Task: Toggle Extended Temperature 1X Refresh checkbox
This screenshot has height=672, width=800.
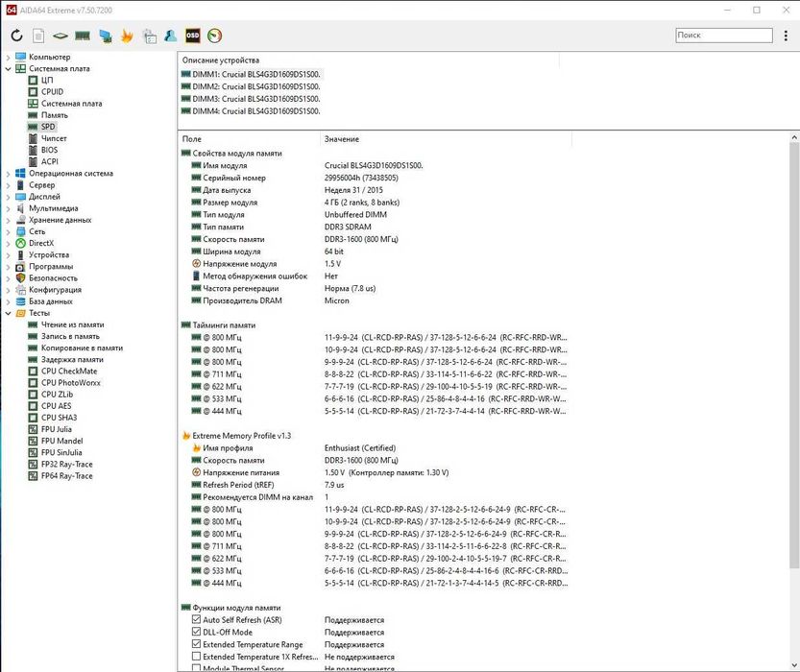Action: (196, 657)
